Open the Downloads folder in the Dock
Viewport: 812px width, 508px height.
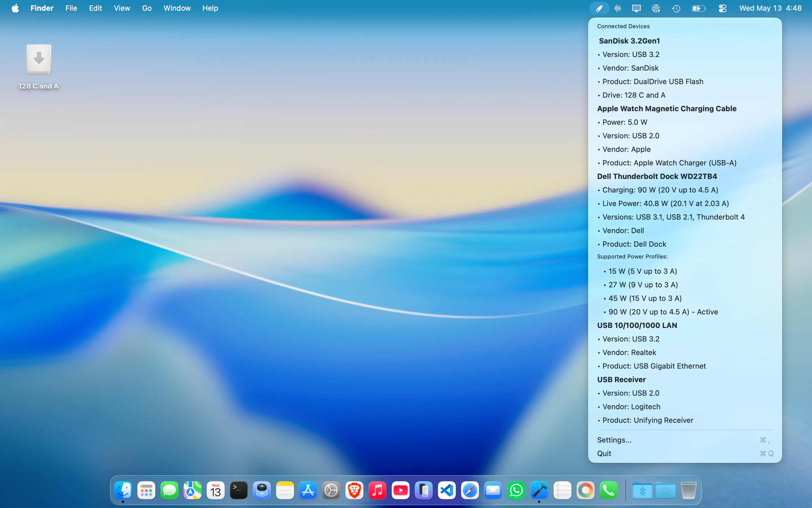pos(665,490)
